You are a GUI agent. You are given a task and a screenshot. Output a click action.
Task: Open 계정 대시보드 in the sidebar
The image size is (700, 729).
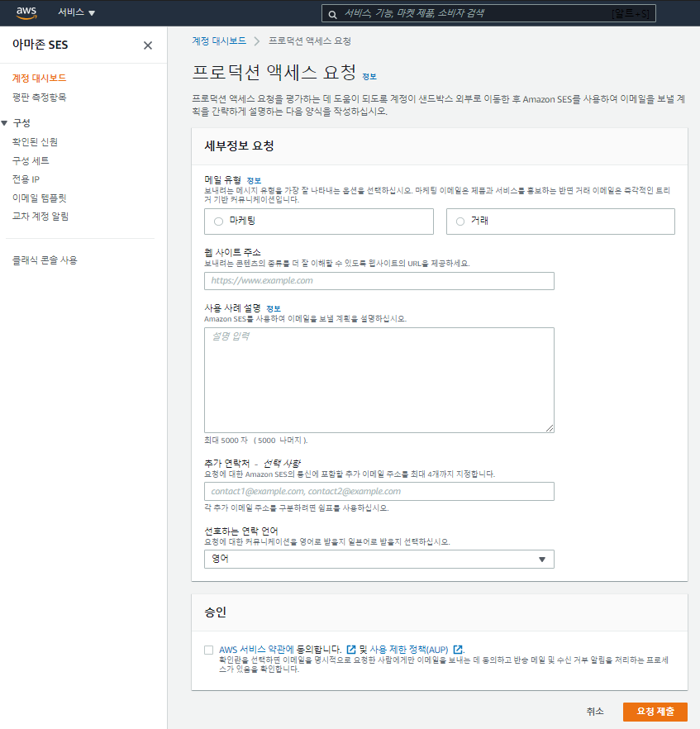pos(39,78)
